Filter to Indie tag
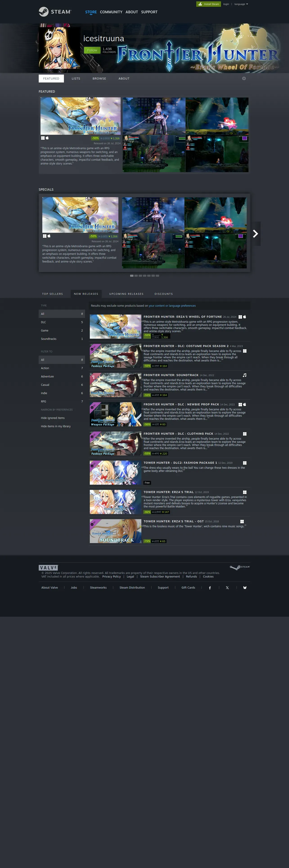Screen dimensions: 289x868 (x=62, y=393)
